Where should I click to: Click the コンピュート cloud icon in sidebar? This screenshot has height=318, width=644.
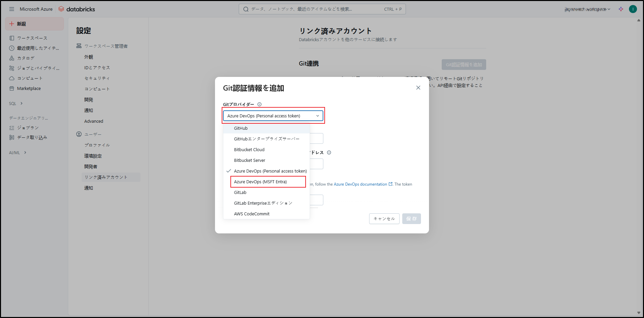[12, 78]
